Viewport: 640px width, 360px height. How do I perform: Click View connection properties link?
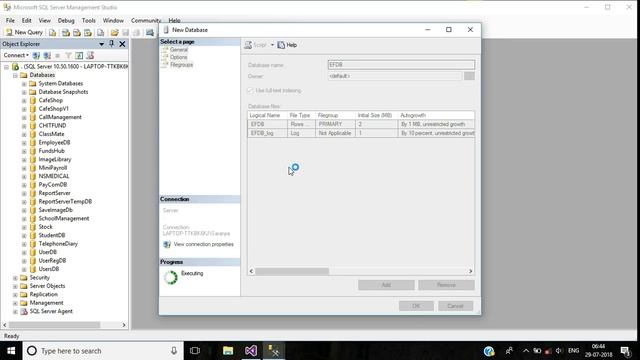point(204,244)
